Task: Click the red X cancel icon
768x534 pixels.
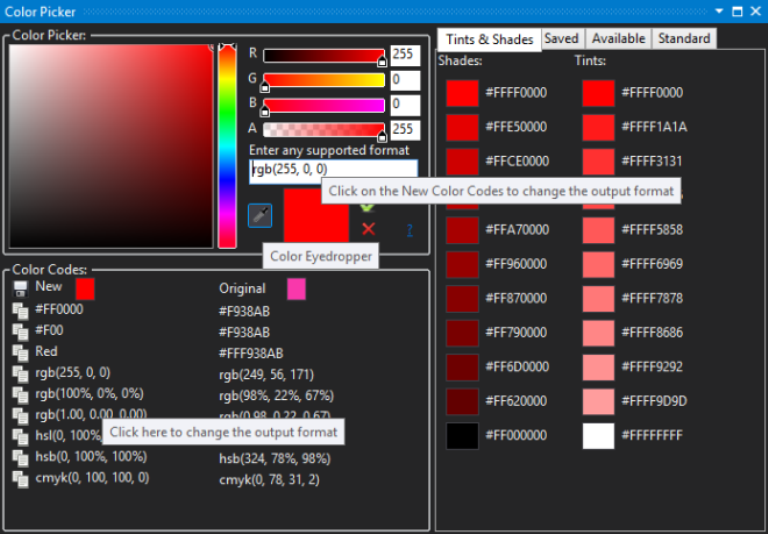Action: coord(368,229)
